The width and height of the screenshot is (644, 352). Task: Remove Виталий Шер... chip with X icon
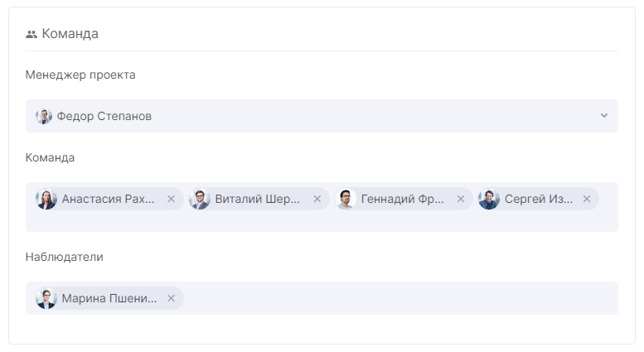pyautogui.click(x=317, y=199)
